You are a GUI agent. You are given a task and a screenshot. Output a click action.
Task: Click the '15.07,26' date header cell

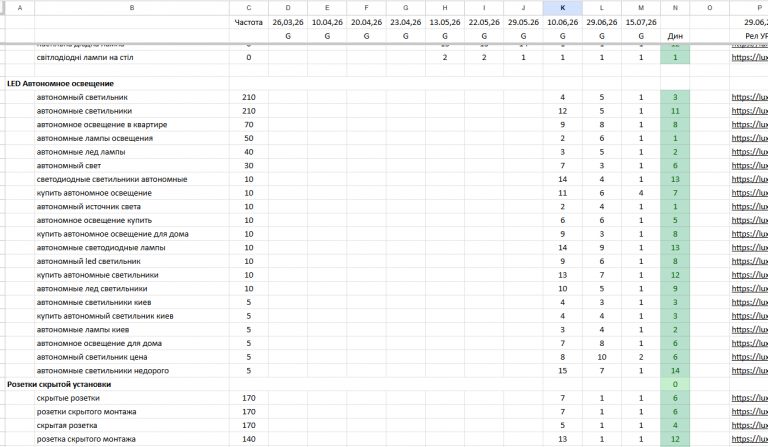[641, 22]
